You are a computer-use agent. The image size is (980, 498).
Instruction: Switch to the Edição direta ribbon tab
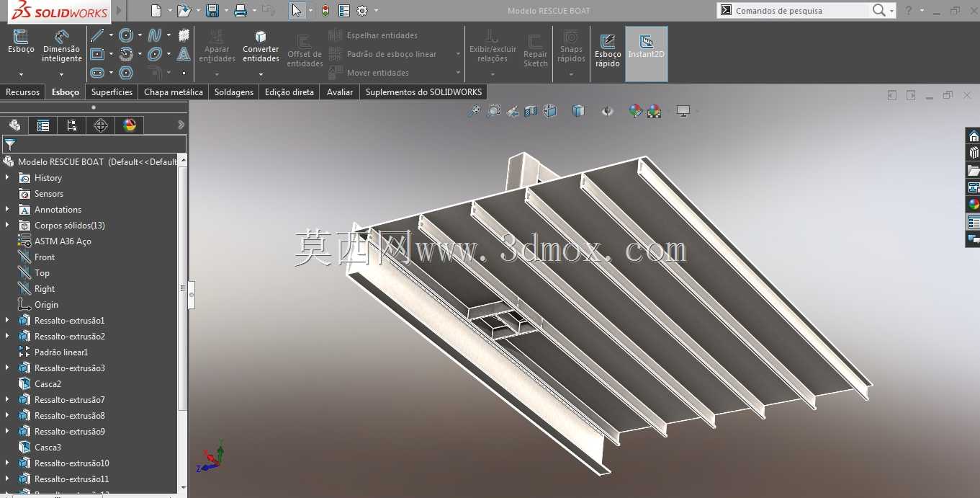pos(289,92)
